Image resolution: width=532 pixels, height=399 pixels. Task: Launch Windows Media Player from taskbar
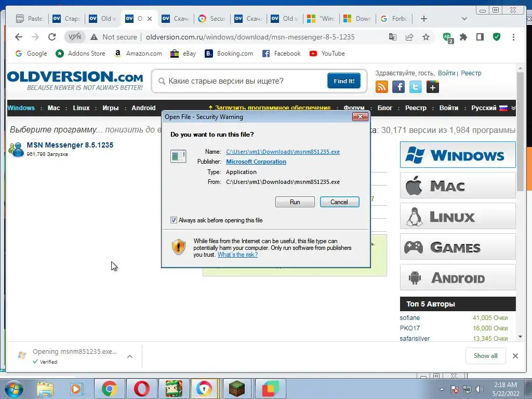[77, 389]
